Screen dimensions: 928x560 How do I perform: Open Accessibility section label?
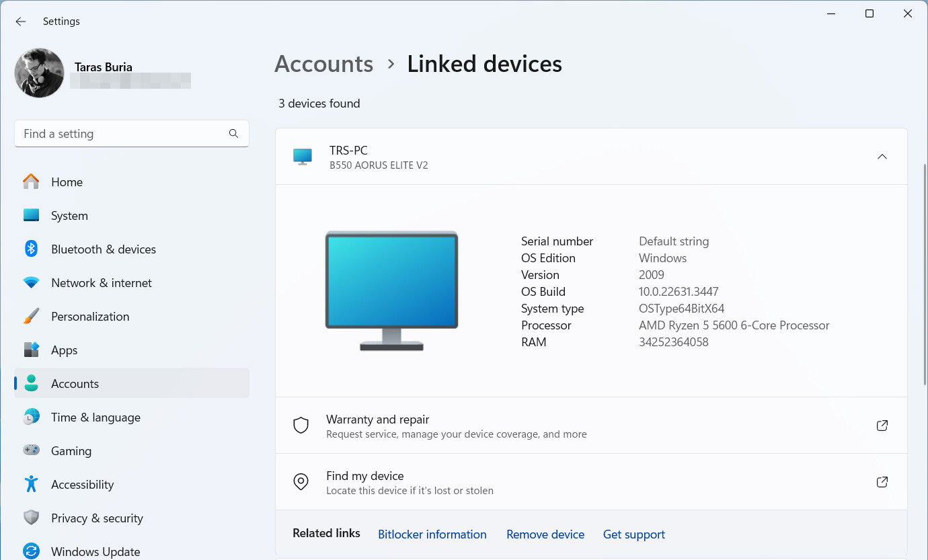point(83,485)
